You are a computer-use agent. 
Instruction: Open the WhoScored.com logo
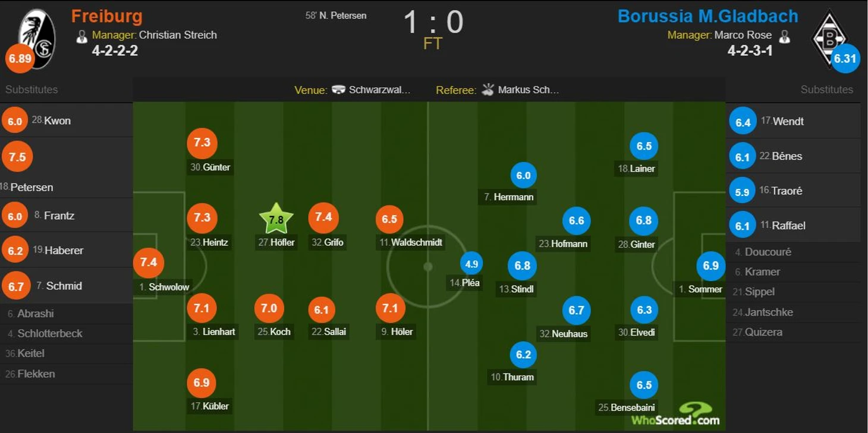pyautogui.click(x=675, y=414)
